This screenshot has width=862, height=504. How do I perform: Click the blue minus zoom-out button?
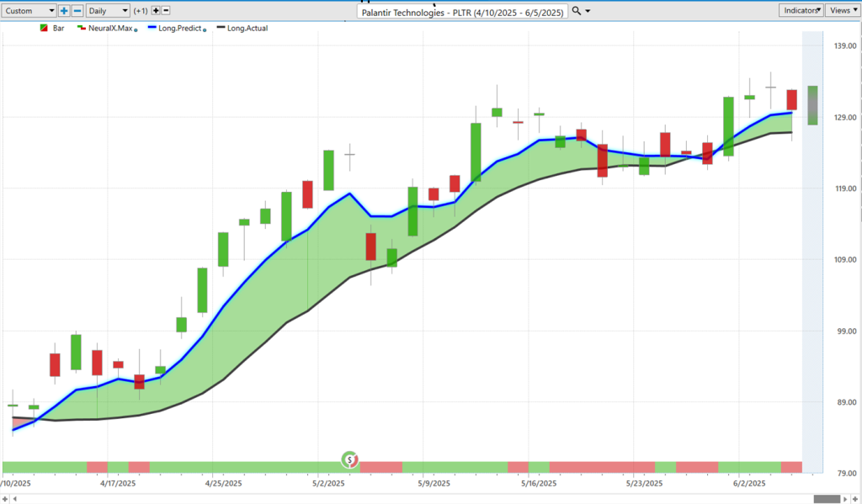click(77, 10)
